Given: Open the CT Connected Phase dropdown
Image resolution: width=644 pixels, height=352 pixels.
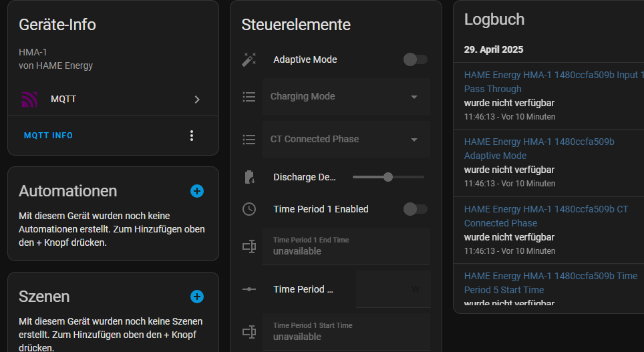Looking at the screenshot, I should [x=346, y=140].
